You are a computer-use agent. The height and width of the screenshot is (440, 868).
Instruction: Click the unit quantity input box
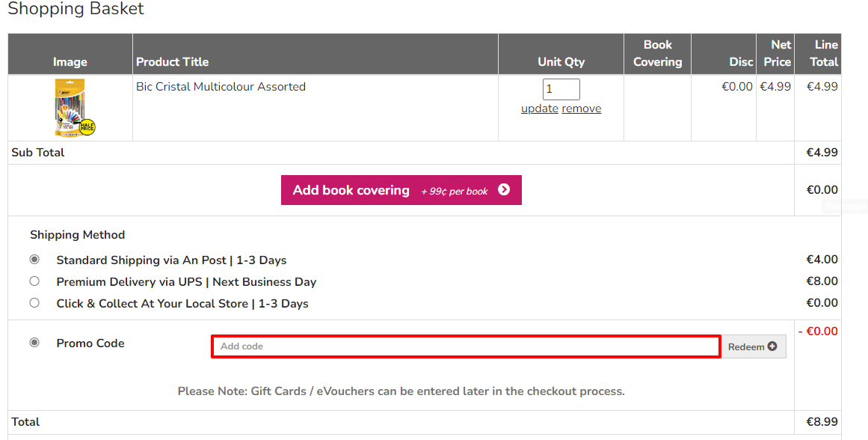pyautogui.click(x=561, y=88)
